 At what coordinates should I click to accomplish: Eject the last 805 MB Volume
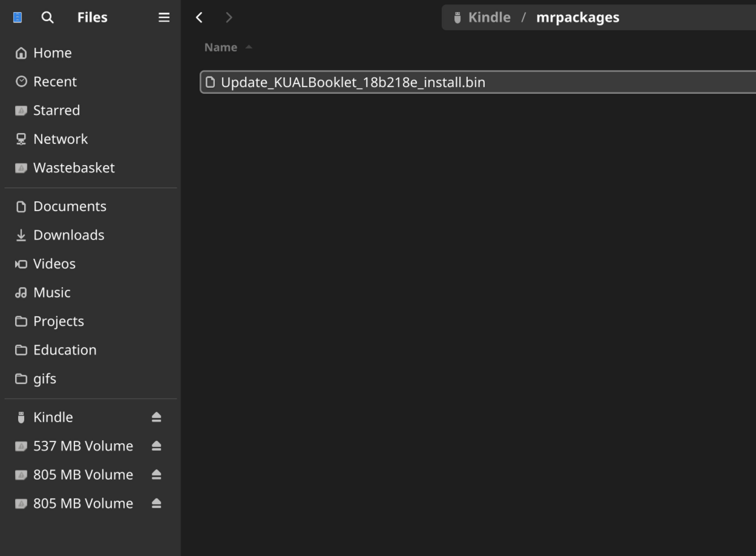[156, 503]
